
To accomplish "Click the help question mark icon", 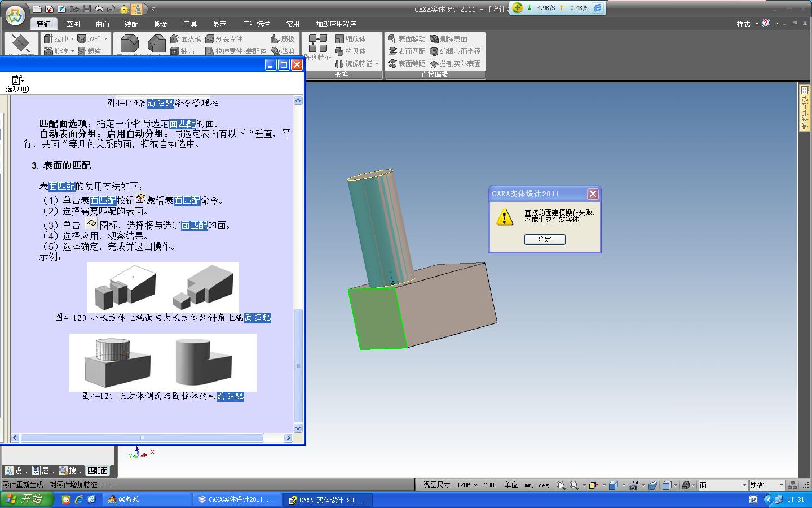I will (x=765, y=23).
